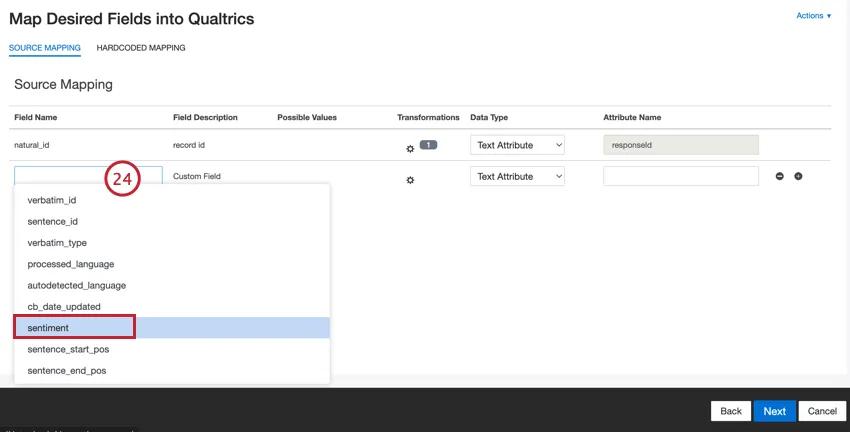Open transformations gear for natural_id row
Viewport: 850px width, 432px height.
pos(410,148)
